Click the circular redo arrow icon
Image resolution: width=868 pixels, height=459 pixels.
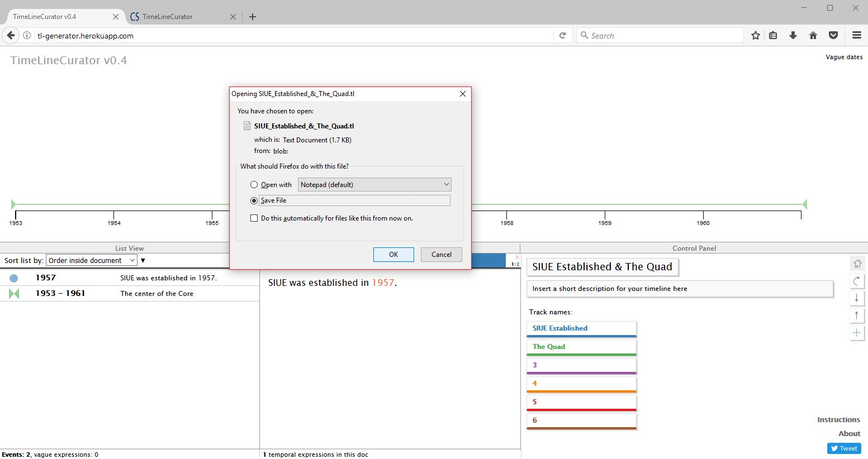[x=857, y=281]
